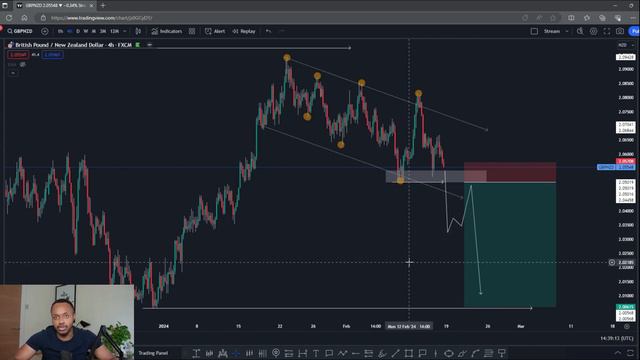Viewport: 640px width, 360px height.
Task: Click the compare or add symbol plus icon
Action: [45, 31]
